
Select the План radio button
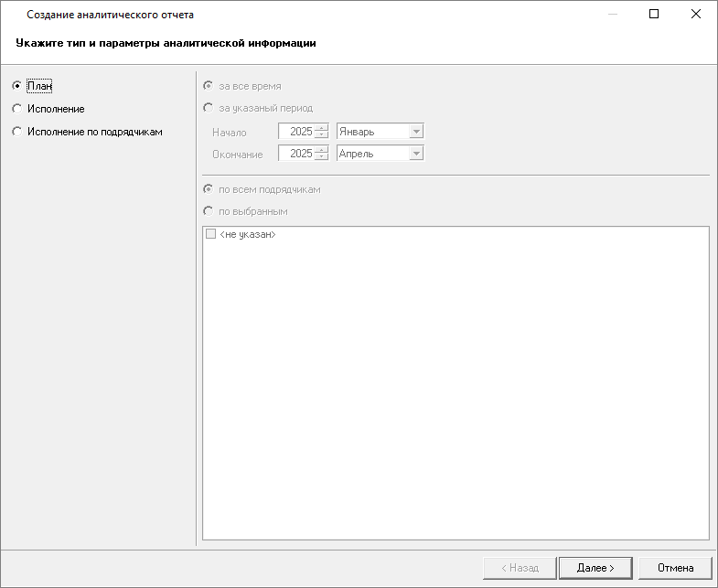pyautogui.click(x=16, y=86)
